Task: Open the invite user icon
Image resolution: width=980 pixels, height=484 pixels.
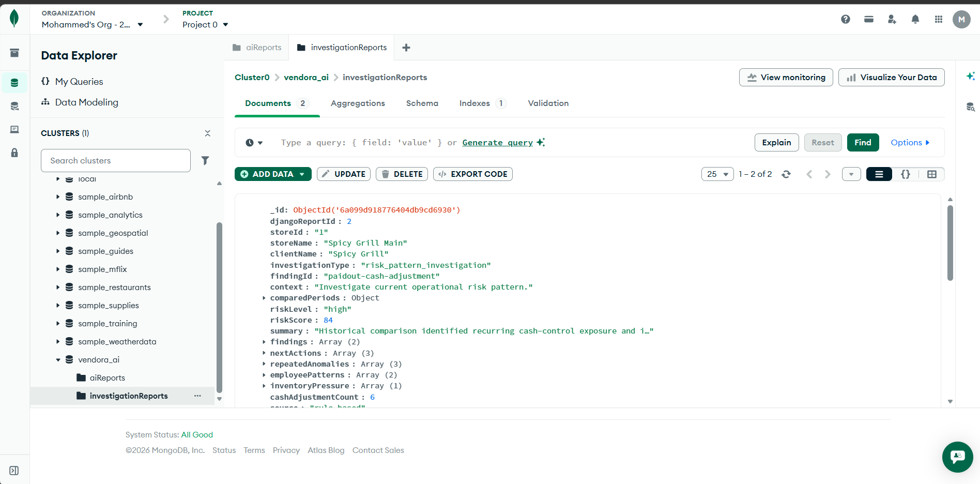Action: click(x=892, y=19)
